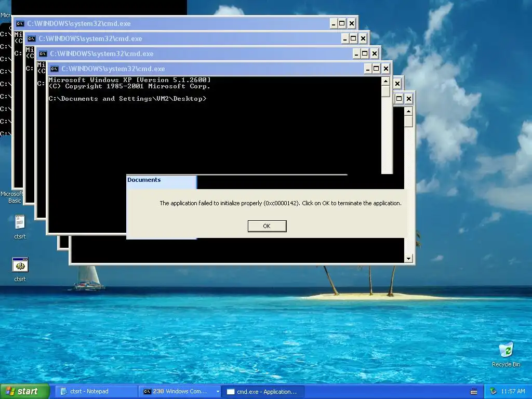
Task: Maximize the rearmost titled cmd.exe window
Action: (342, 23)
